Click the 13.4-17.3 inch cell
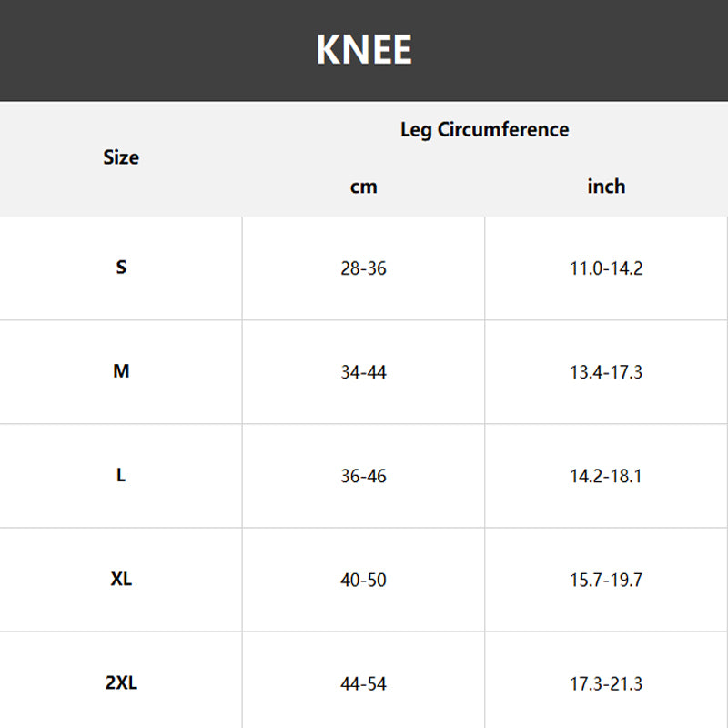Screen dimensions: 728x728 (606, 372)
